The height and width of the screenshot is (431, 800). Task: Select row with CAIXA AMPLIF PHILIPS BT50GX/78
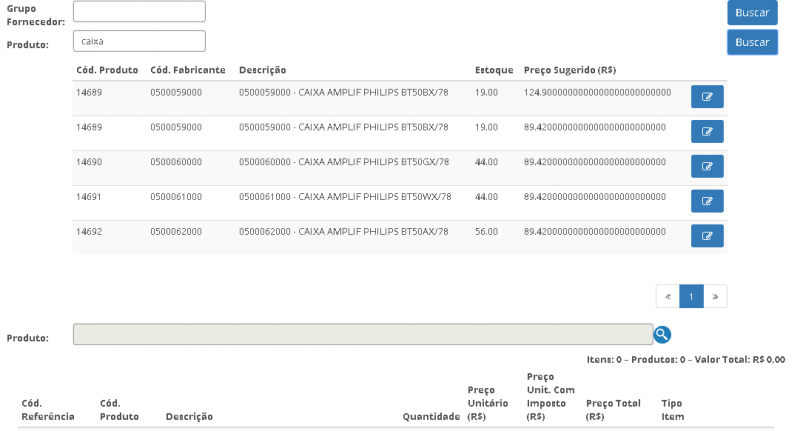344,162
